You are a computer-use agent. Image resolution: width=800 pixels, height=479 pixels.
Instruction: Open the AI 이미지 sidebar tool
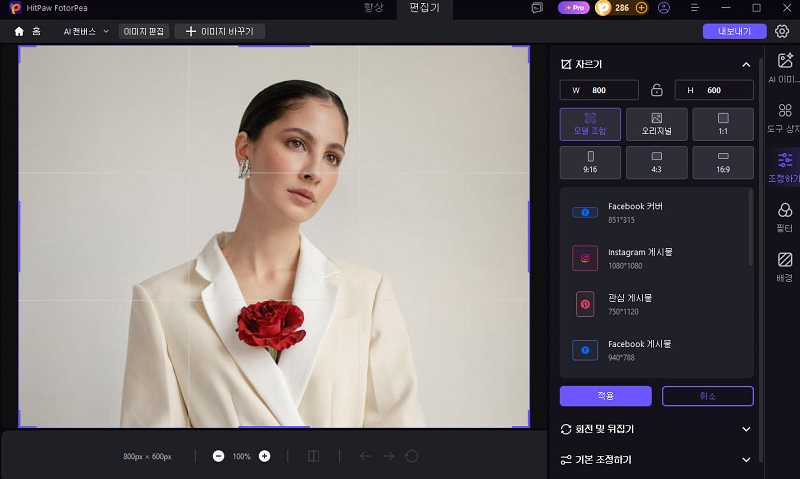784,67
